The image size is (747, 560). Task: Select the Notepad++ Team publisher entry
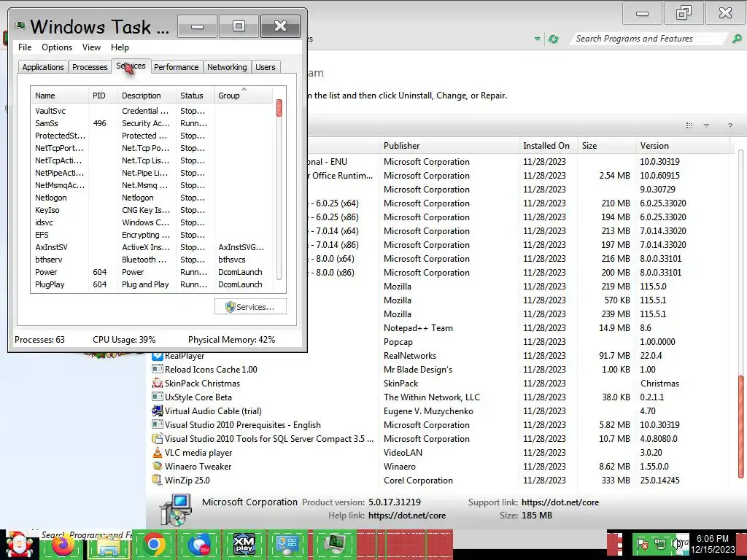(x=418, y=327)
